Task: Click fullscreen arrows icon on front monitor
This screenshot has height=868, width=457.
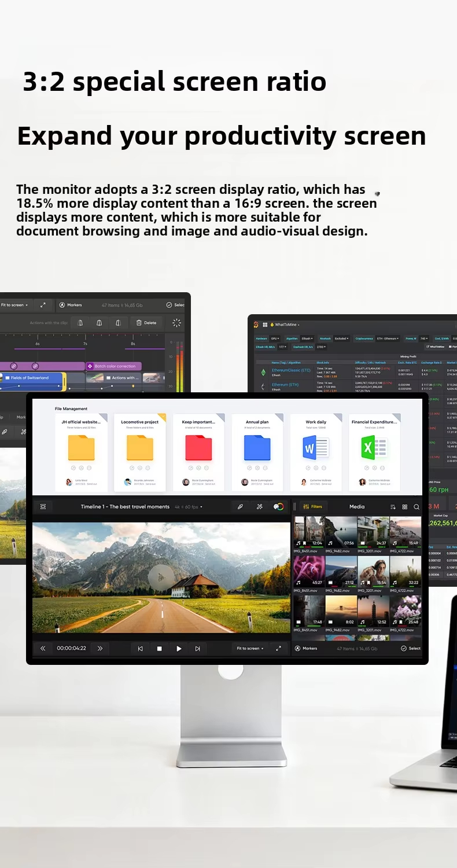Action: pos(278,649)
